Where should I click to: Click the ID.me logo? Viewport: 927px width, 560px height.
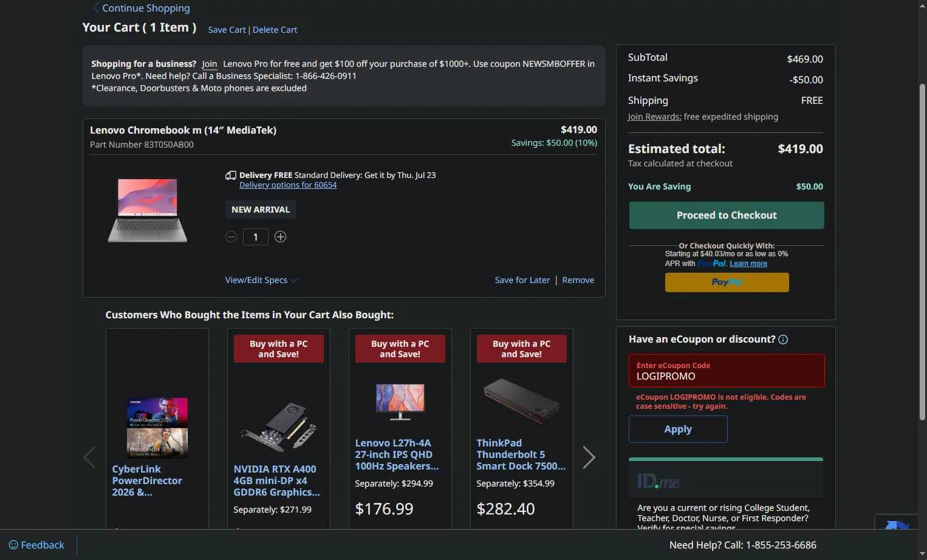coord(658,482)
